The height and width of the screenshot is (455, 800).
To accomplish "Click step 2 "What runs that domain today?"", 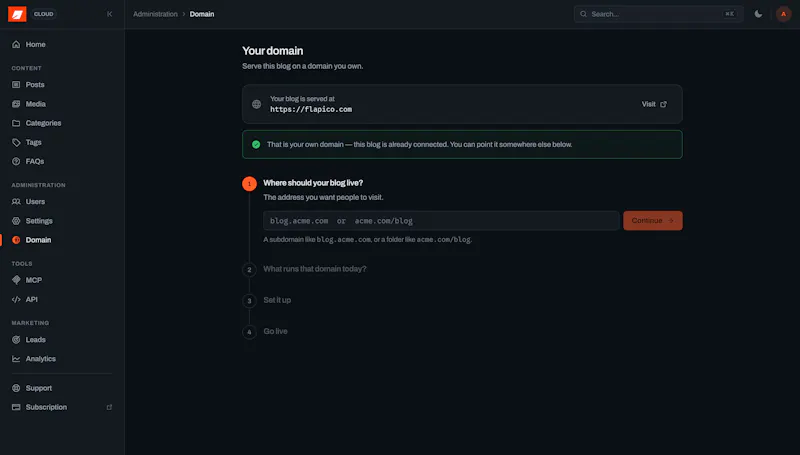I will [315, 269].
